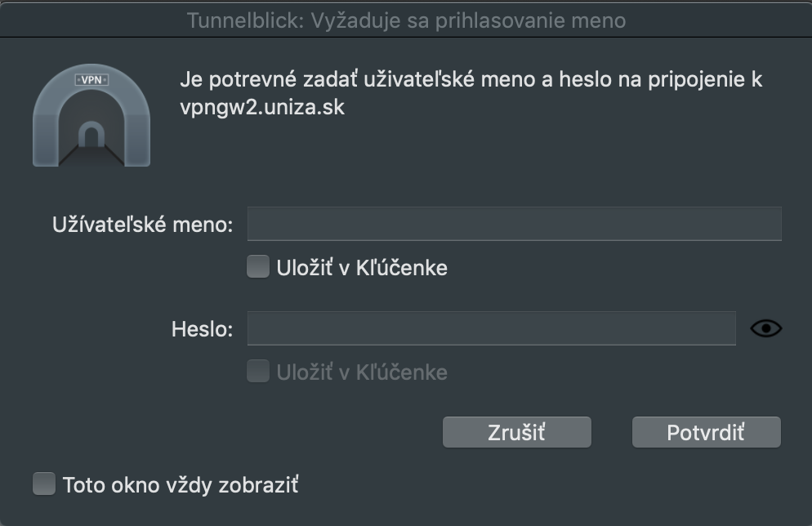Click the 'Uložiť v Kľúčenke' label under the username field
812x526 pixels.
coord(362,268)
